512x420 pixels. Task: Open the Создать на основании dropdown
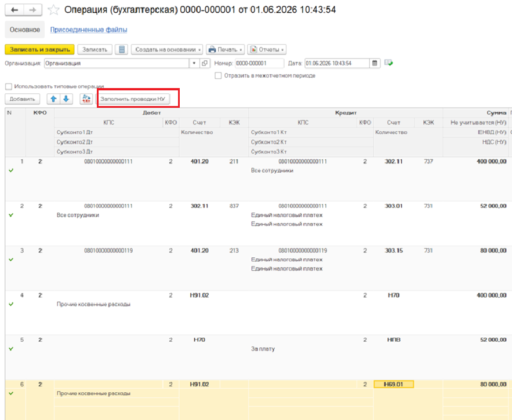click(167, 50)
